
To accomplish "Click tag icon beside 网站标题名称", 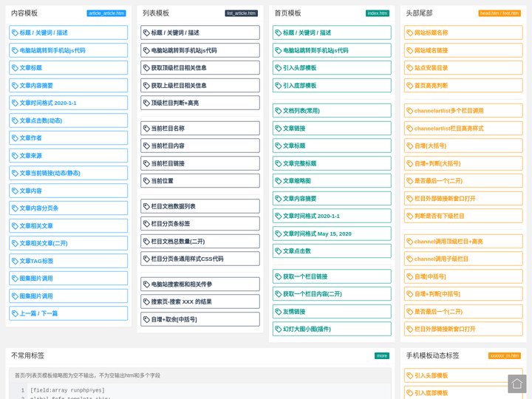I will [410, 33].
